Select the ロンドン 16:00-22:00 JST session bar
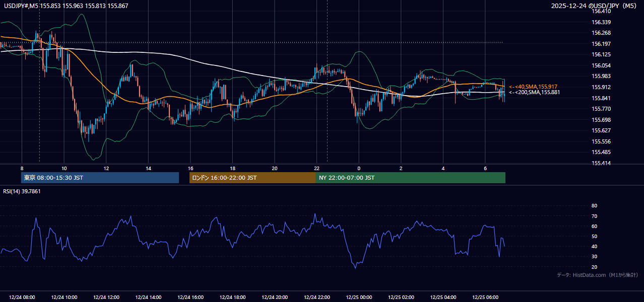Screen dimensions: 644x302 252,178
